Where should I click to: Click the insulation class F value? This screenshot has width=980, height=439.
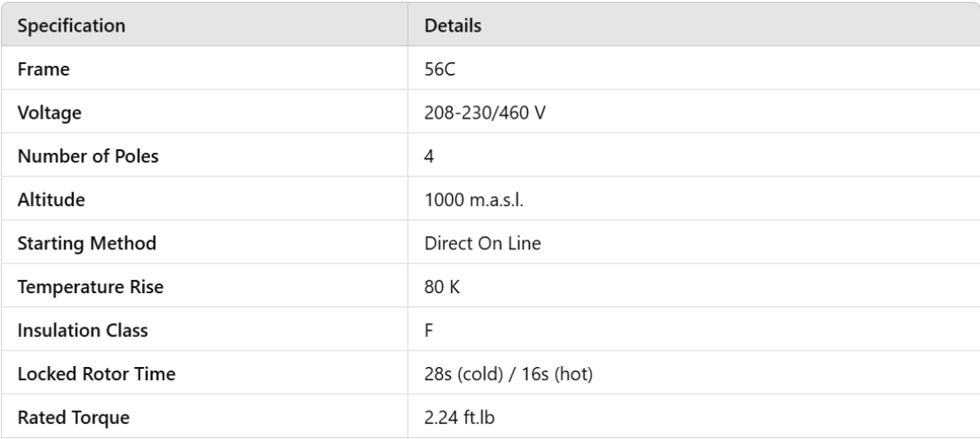pyautogui.click(x=428, y=331)
